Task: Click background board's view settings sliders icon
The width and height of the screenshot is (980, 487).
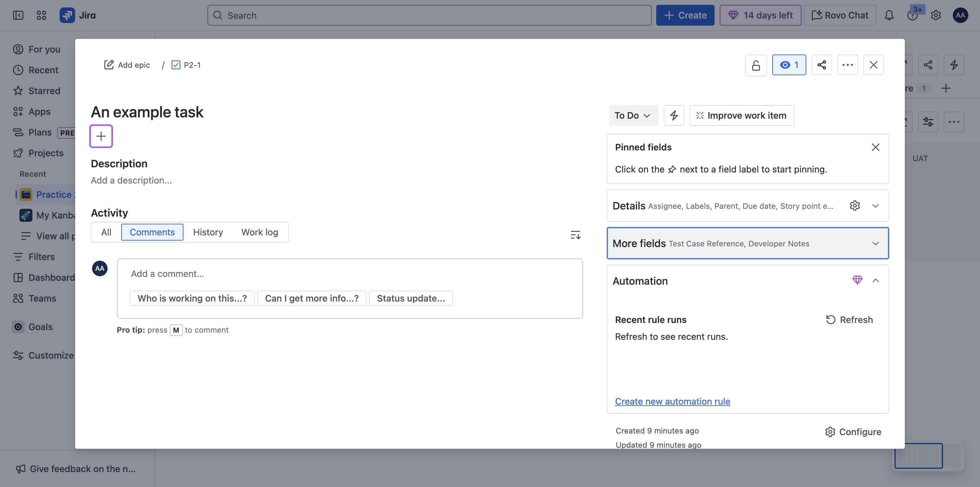Action: 927,122
